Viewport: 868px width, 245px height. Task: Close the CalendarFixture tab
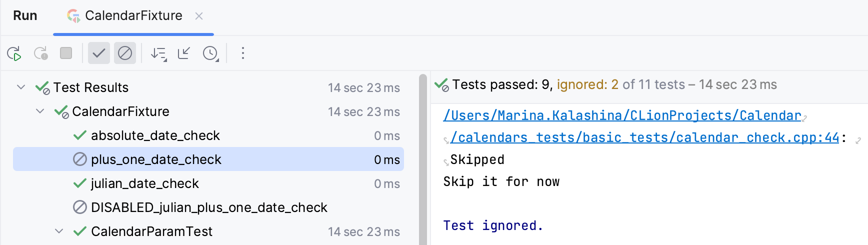199,16
